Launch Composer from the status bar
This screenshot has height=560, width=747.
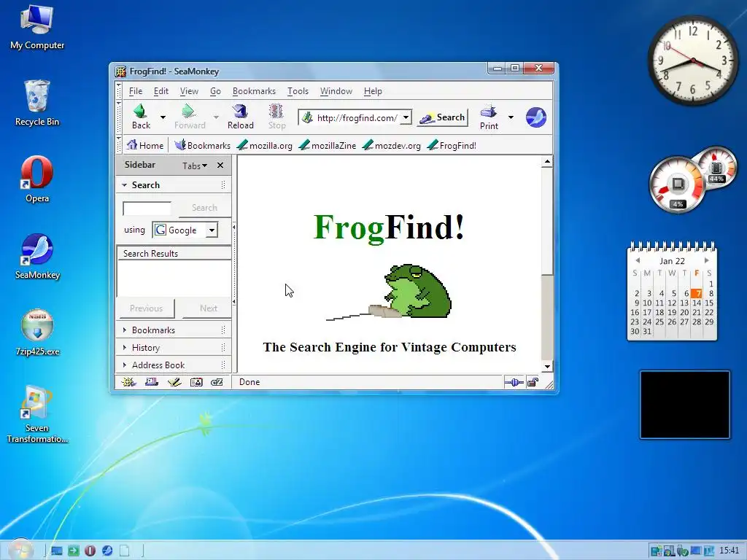174,382
